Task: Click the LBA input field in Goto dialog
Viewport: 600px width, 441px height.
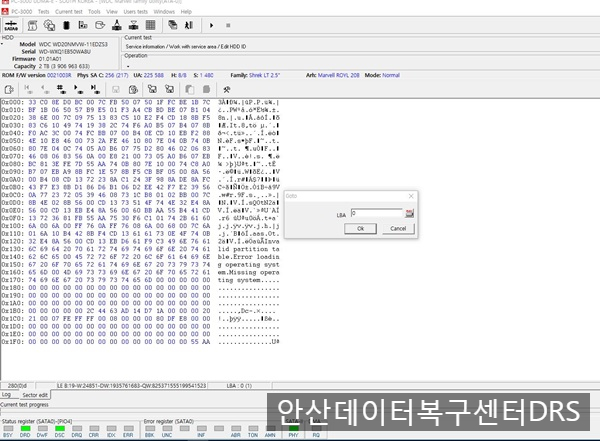Action: [377, 213]
